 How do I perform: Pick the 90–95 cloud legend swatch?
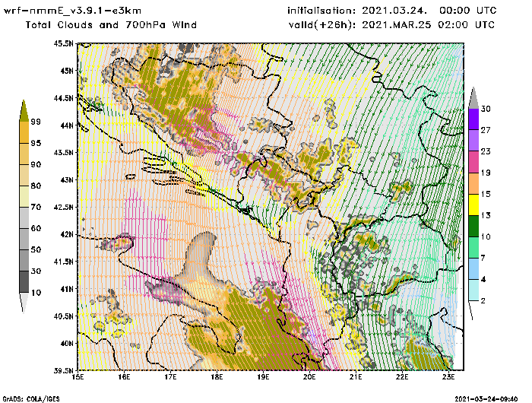tap(24, 154)
